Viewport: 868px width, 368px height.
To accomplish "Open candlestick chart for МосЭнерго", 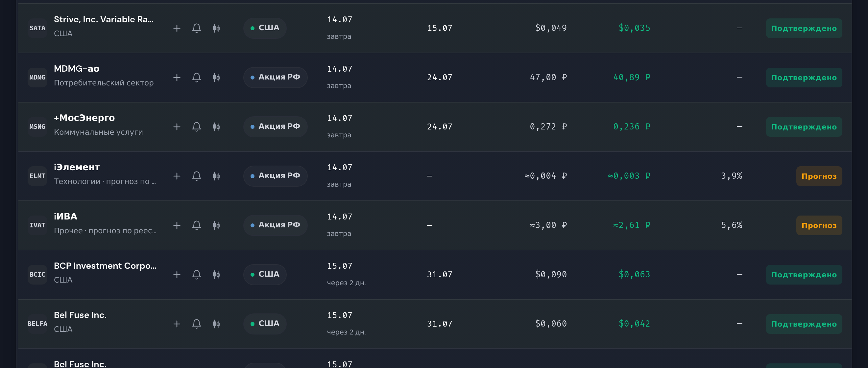I will point(216,126).
